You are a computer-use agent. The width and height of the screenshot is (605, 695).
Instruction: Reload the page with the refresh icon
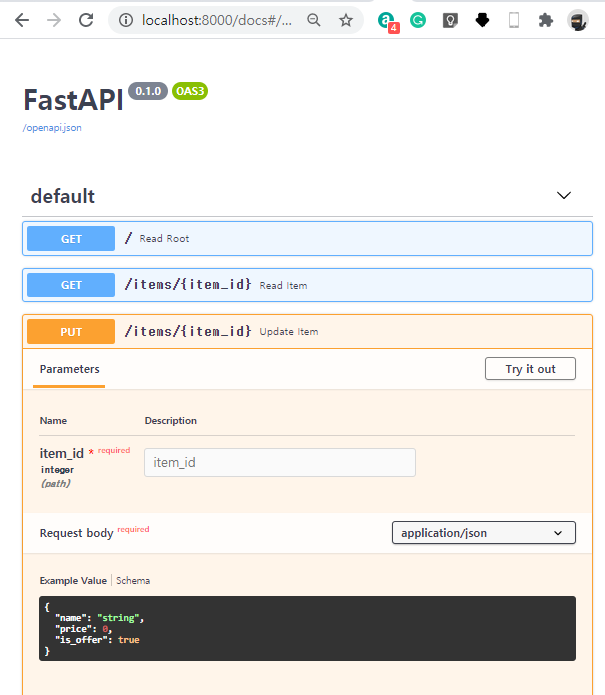point(86,20)
